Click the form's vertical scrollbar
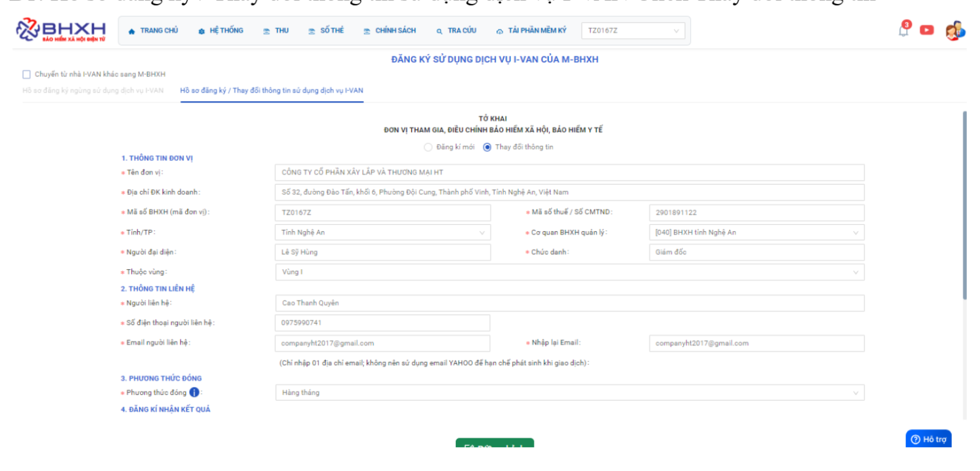Image resolution: width=980 pixels, height=471 pixels. tap(964, 204)
